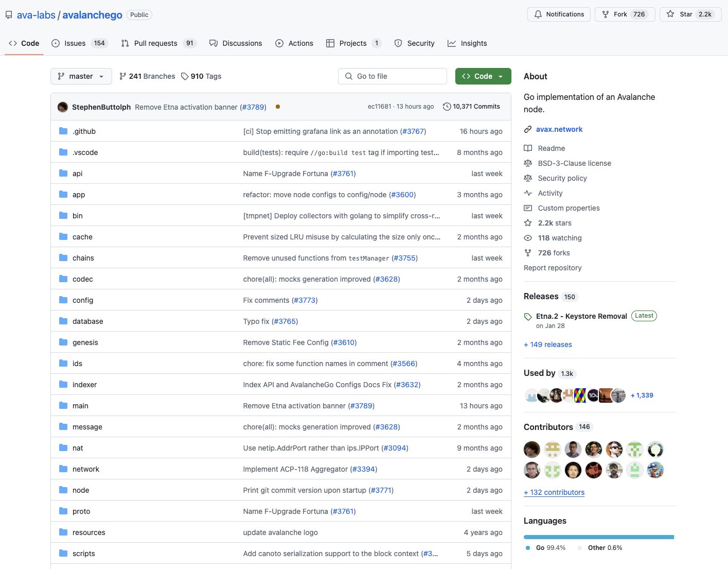Expand the green Code dropdown button
Image resolution: width=728 pixels, height=569 pixels.
483,76
